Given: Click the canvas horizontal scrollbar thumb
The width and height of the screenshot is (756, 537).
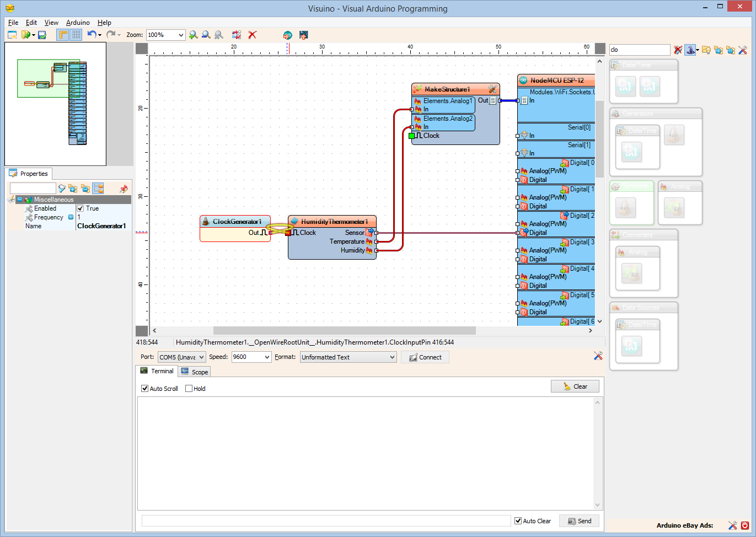Looking at the screenshot, I should point(345,330).
